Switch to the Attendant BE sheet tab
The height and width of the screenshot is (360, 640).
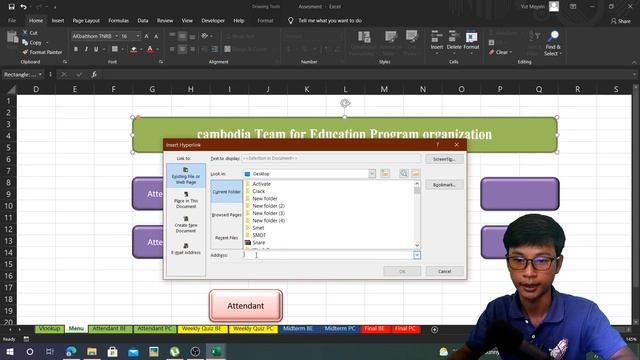(x=109, y=329)
